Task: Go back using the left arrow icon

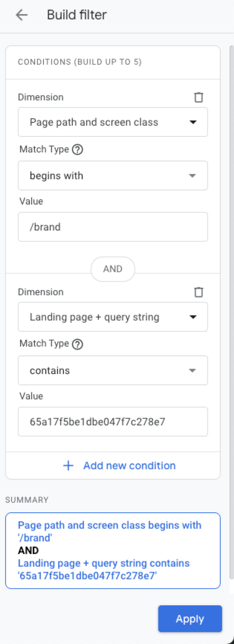Action: point(22,15)
